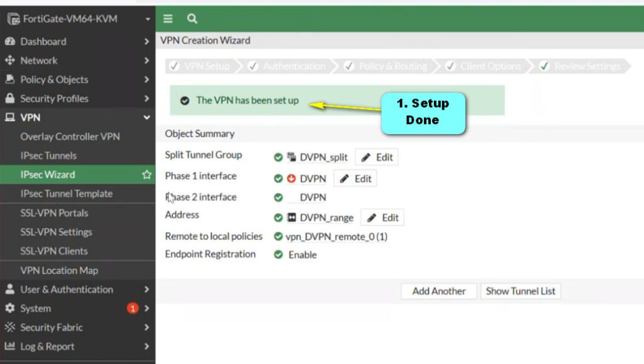Click green check beside vpn_DVPN_remote_0
The height and width of the screenshot is (364, 644).
point(279,236)
